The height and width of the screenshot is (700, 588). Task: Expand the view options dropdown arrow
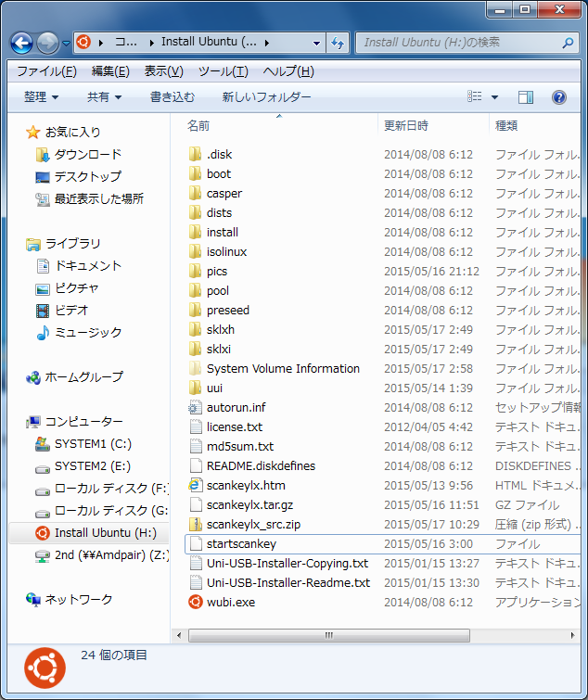click(494, 96)
